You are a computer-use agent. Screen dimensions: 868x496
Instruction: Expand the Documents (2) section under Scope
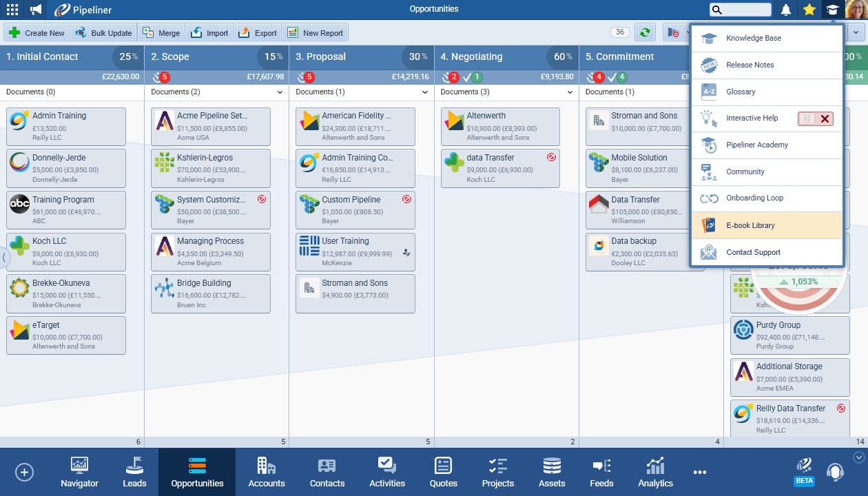pos(280,92)
